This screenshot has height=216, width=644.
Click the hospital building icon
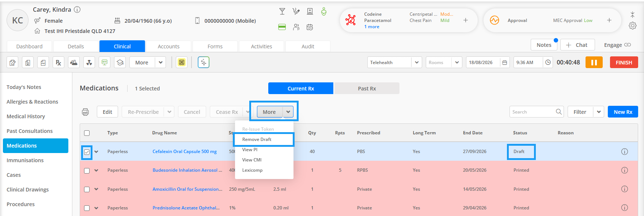(310, 12)
